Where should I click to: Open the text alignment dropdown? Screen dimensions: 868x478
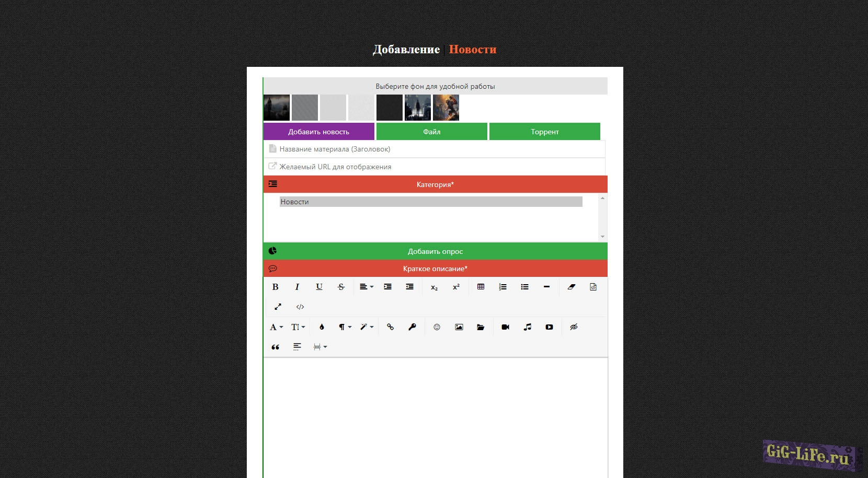(366, 287)
